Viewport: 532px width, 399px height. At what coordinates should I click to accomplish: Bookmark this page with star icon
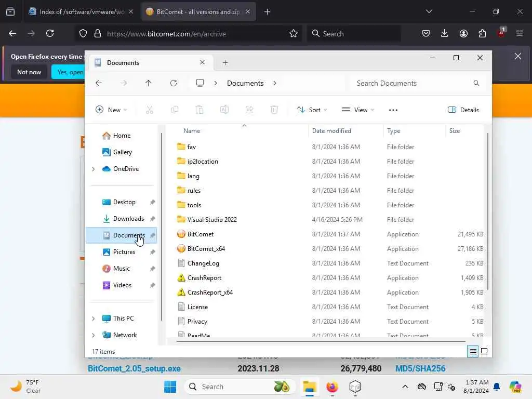(x=294, y=33)
